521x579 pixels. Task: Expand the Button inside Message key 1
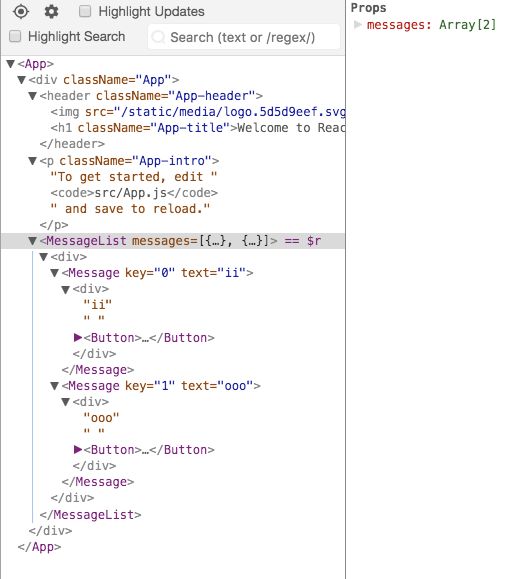tap(78, 449)
